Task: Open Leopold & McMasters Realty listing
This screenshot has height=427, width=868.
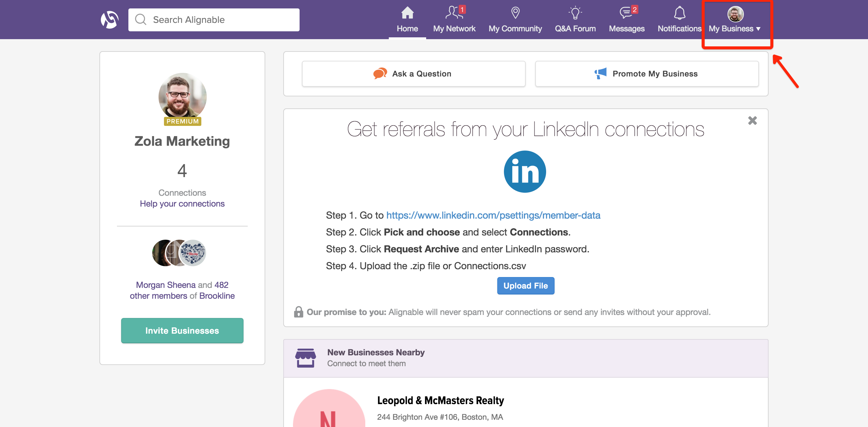Action: [440, 401]
